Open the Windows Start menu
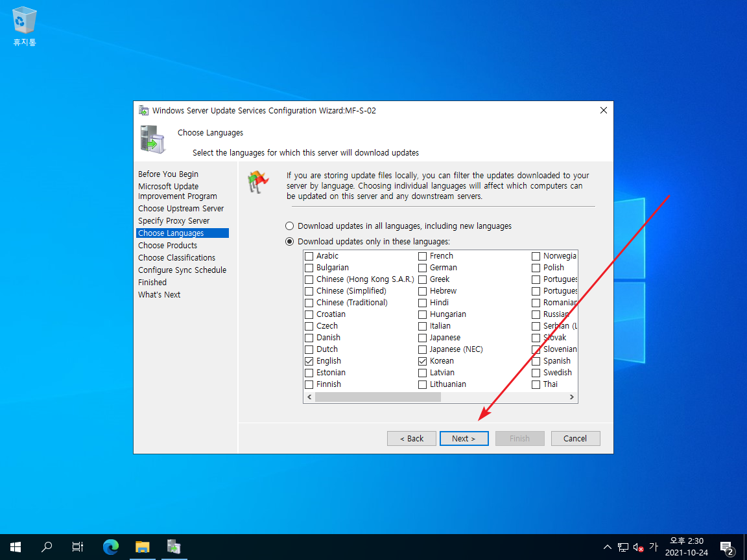Image resolution: width=747 pixels, height=560 pixels. pos(16,546)
